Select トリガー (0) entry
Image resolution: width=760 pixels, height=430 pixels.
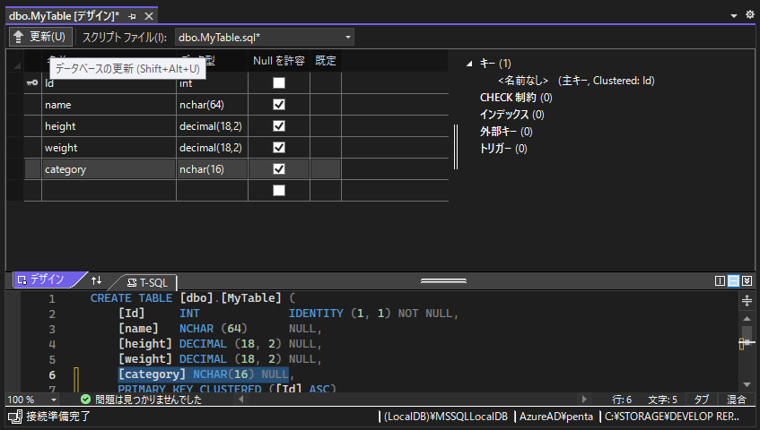tap(503, 148)
